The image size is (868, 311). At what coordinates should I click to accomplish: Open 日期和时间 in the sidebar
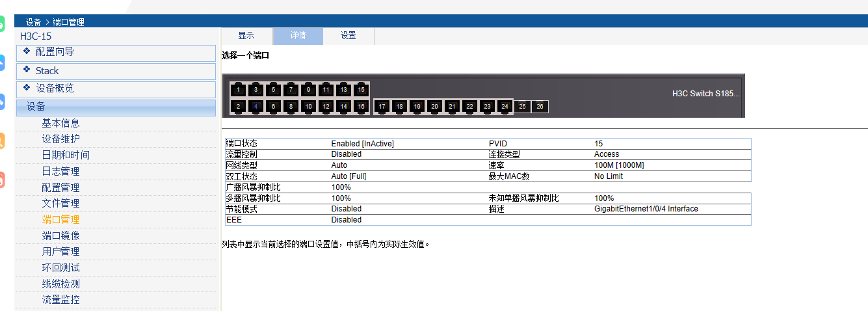66,155
